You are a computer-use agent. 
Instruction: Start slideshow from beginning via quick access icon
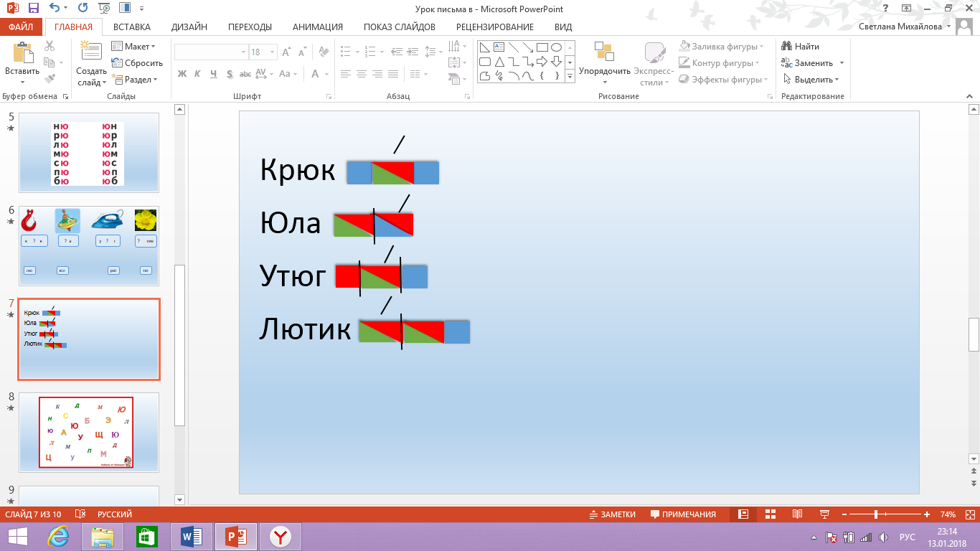tap(105, 9)
